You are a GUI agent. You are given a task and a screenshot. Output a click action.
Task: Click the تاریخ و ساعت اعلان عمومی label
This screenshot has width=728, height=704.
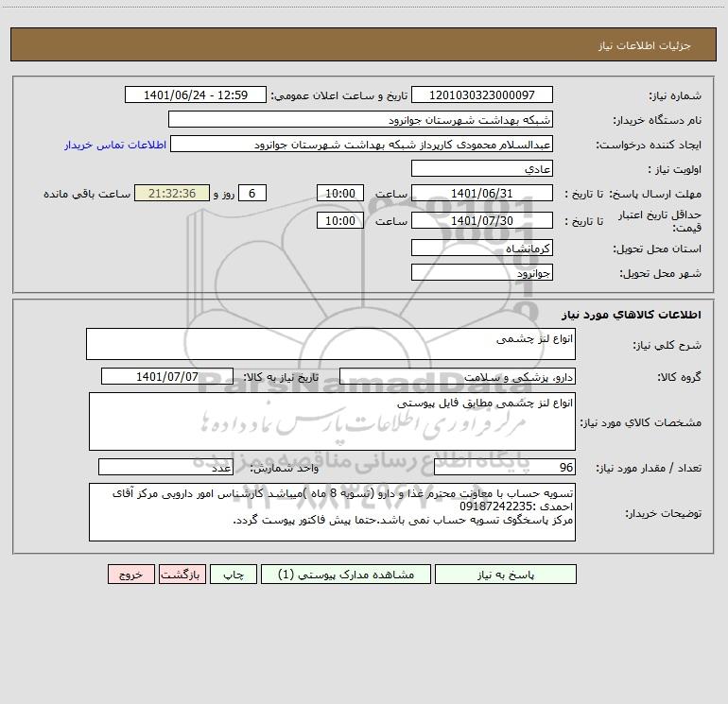pos(339,95)
